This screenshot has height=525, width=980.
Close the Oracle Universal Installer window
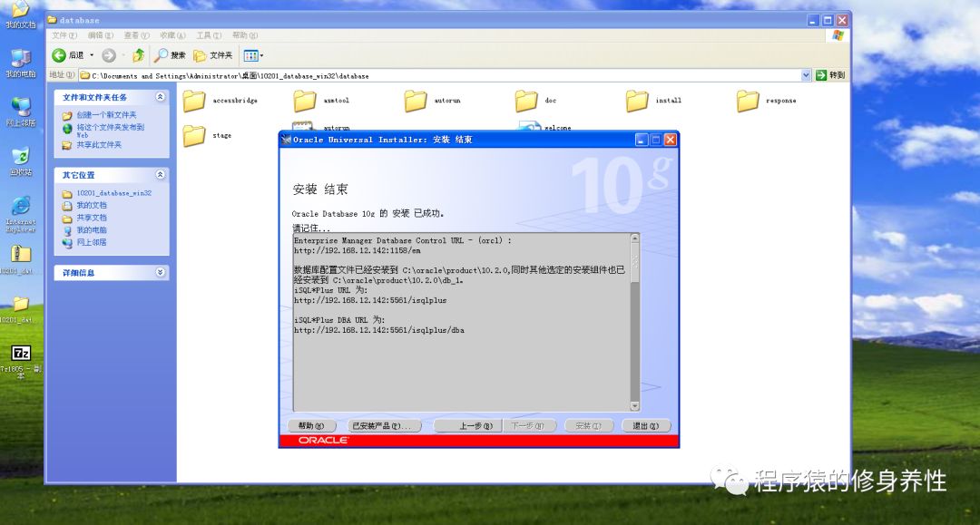(670, 140)
